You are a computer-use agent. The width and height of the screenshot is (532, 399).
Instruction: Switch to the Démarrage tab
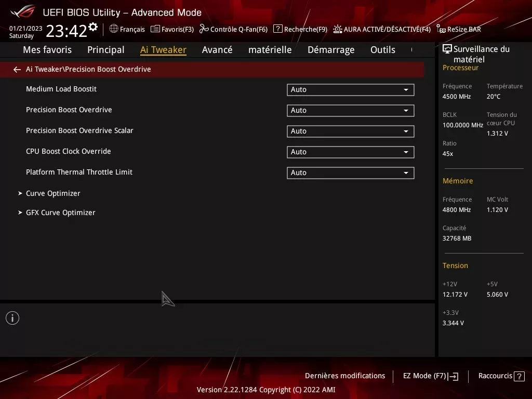pyautogui.click(x=331, y=49)
